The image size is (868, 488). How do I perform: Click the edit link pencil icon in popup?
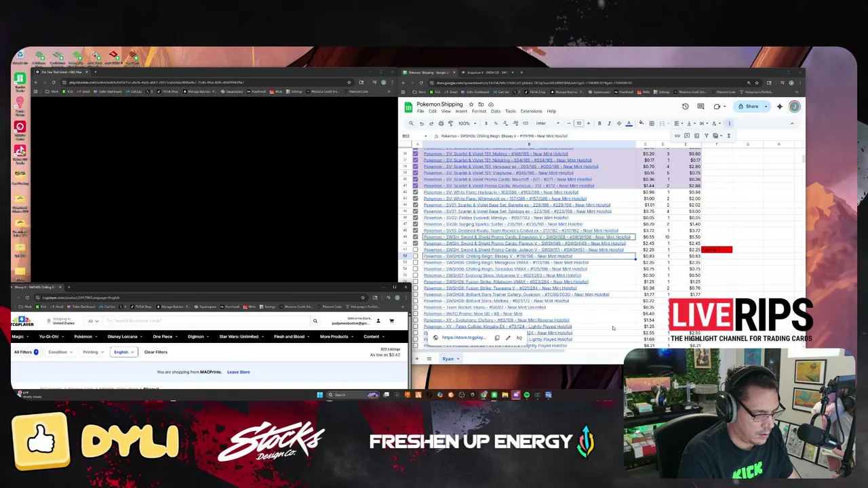(508, 338)
